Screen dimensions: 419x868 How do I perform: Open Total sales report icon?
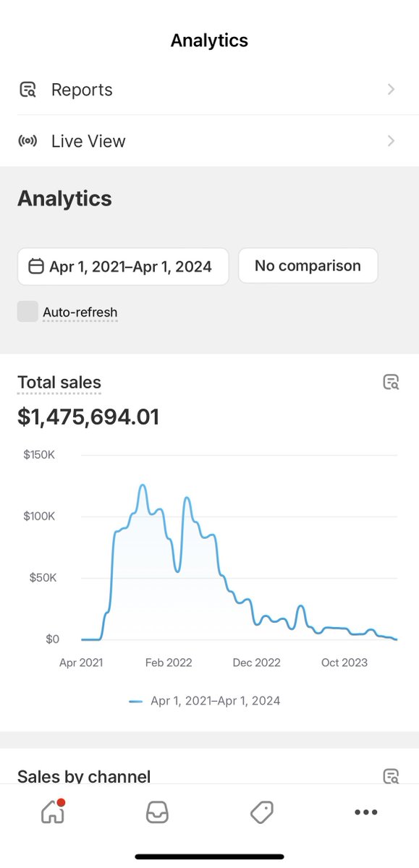tap(391, 383)
